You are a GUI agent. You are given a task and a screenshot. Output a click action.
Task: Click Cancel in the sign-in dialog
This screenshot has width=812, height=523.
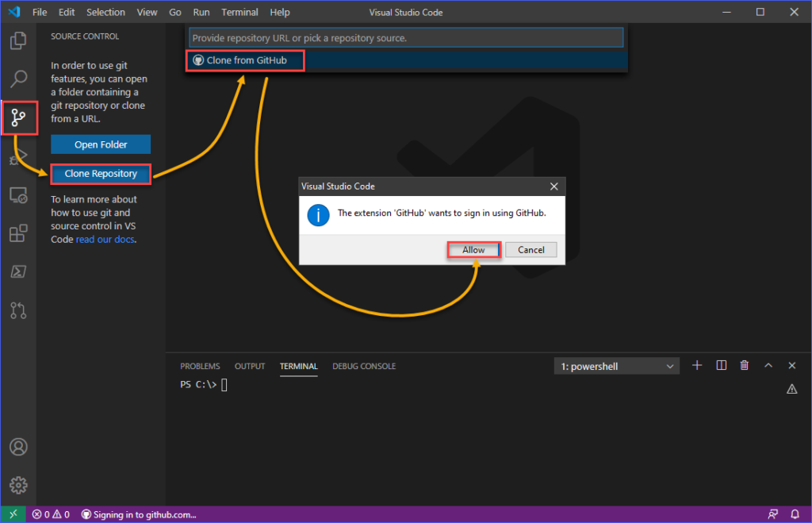pos(530,250)
